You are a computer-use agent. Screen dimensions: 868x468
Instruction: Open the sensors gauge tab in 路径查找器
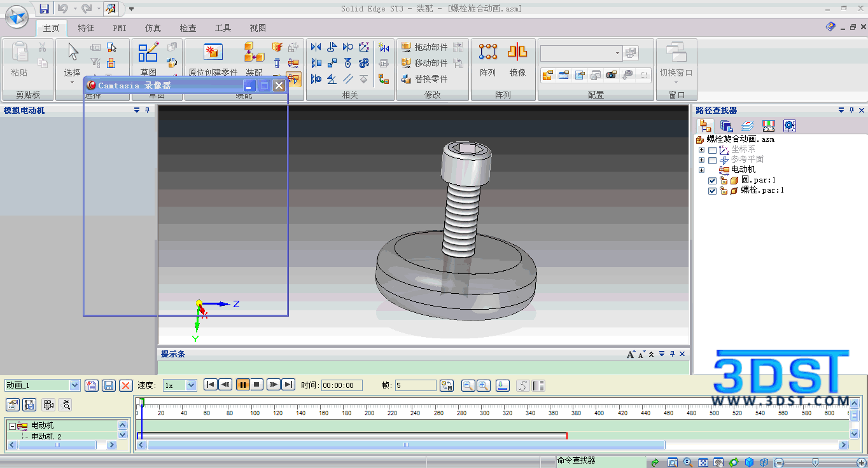pos(769,126)
